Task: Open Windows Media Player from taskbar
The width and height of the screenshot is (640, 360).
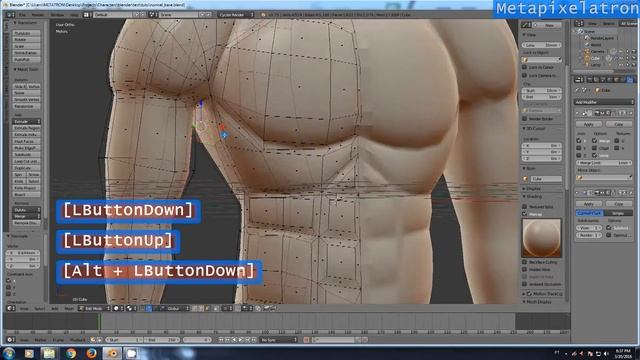Action: (x=29, y=353)
